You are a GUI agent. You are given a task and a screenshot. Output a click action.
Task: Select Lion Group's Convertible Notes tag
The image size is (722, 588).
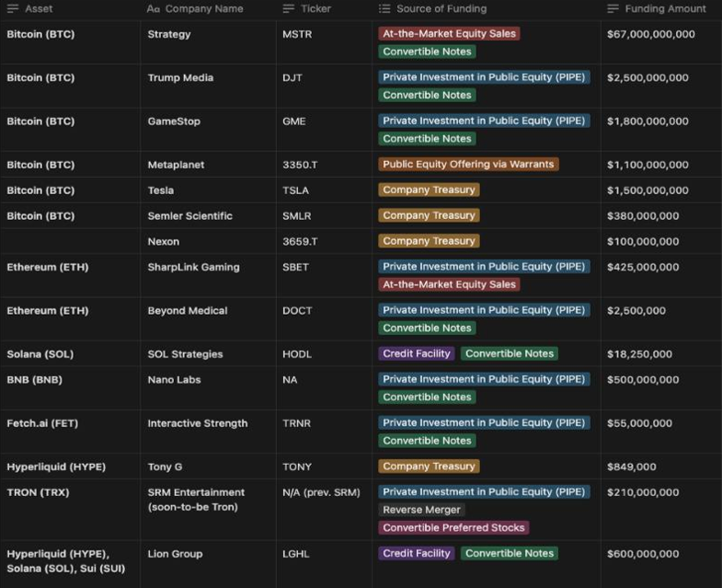(510, 553)
